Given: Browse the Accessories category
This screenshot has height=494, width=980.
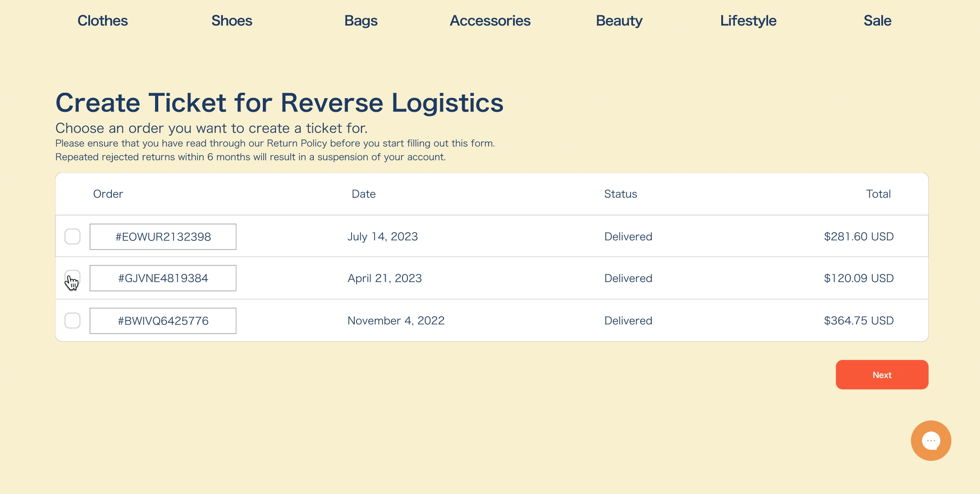Looking at the screenshot, I should tap(490, 20).
